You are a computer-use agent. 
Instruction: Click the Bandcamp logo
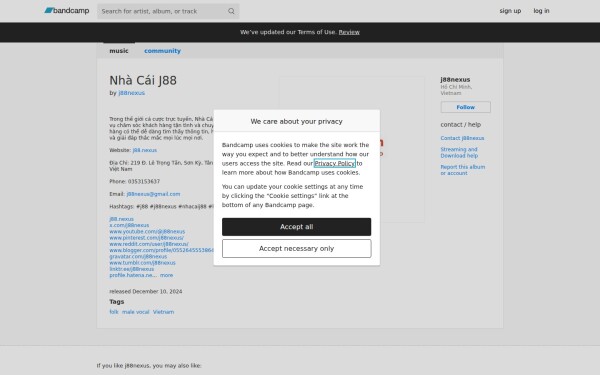[67, 11]
